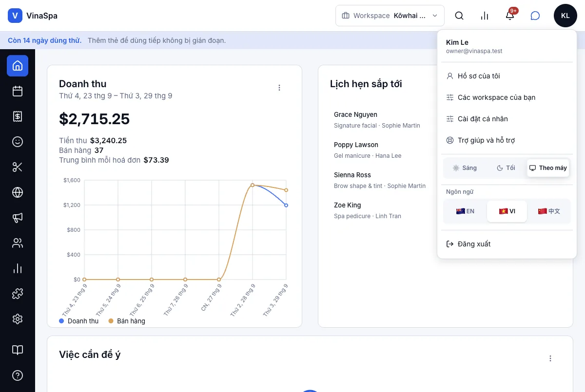
Task: Open the Doanh thu card options menu
Action: [279, 88]
